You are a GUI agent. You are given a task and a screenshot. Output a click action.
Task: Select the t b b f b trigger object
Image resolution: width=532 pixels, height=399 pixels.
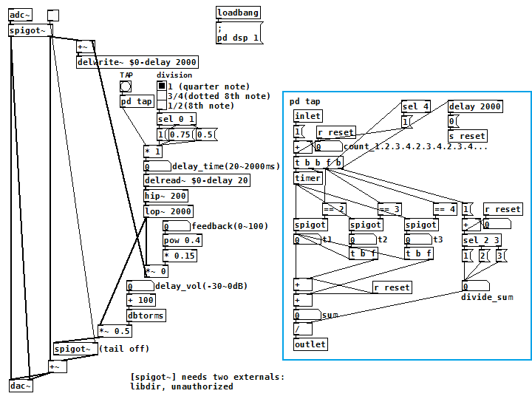pos(318,163)
